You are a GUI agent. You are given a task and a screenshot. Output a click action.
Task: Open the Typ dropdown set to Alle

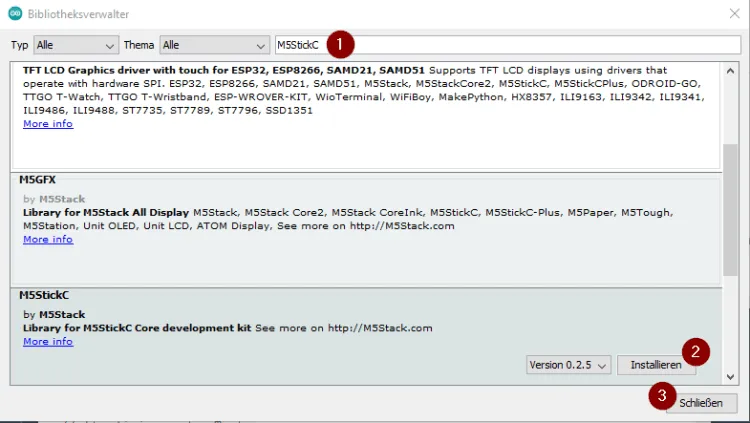coord(76,45)
